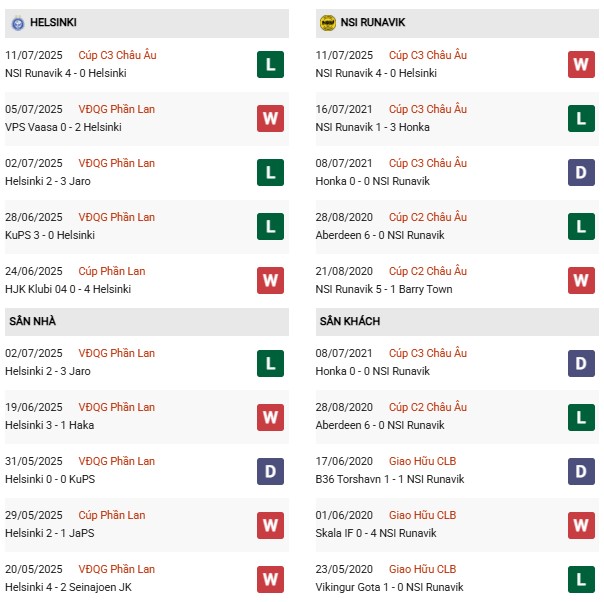Viewport: 604px width, 602px height.
Task: Click the NSI Runavik club crest icon
Action: pyautogui.click(x=328, y=22)
